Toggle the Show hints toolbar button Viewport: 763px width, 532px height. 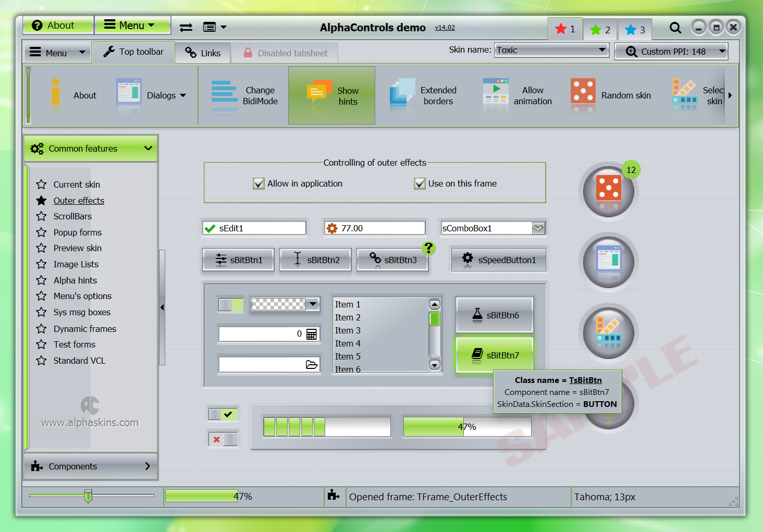[x=332, y=95]
